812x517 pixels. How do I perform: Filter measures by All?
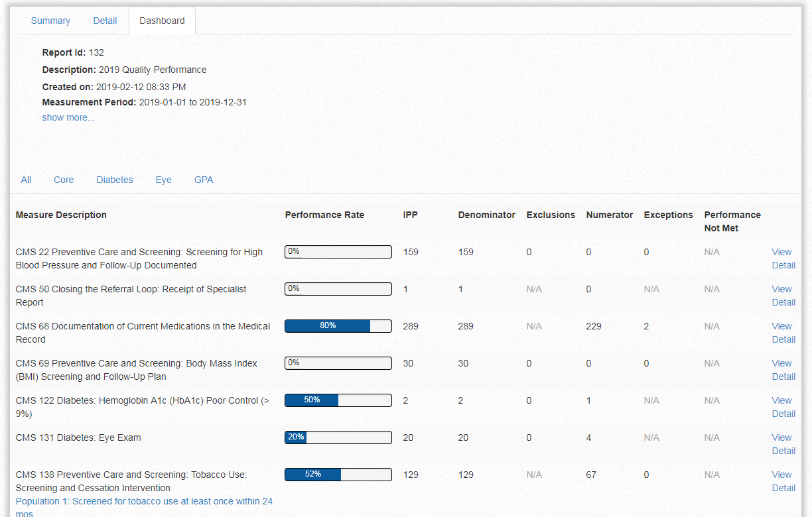point(26,180)
